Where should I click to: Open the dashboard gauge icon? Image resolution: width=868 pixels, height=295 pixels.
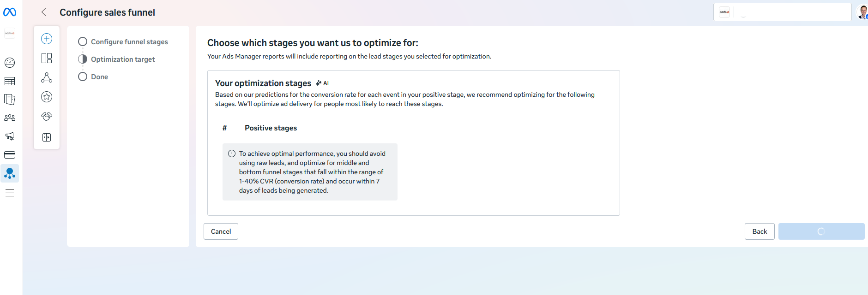pos(10,63)
